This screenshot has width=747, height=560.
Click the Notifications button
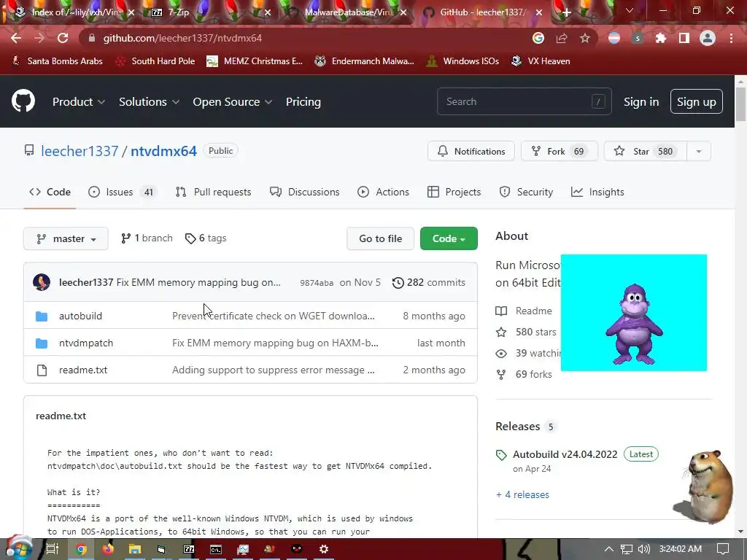tap(471, 152)
